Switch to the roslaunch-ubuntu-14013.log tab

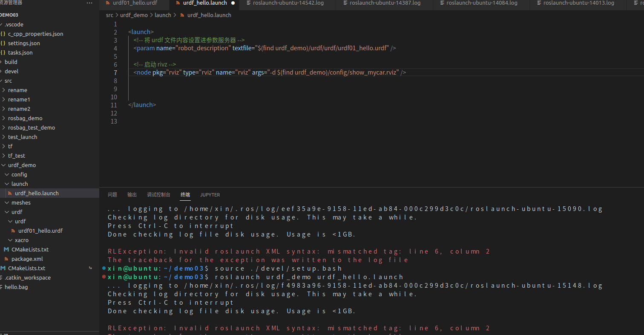[x=578, y=3]
